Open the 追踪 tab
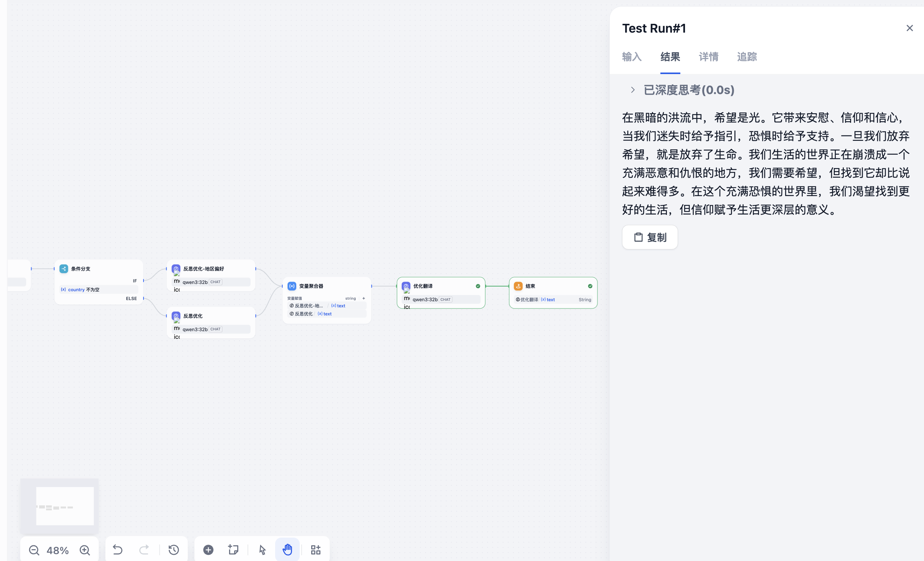Image resolution: width=924 pixels, height=561 pixels. click(747, 57)
